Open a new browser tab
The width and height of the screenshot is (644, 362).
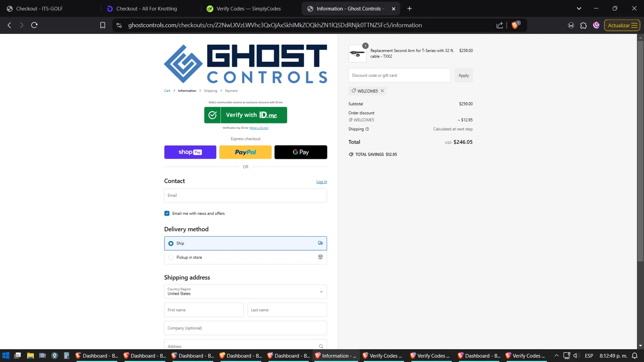click(410, 9)
